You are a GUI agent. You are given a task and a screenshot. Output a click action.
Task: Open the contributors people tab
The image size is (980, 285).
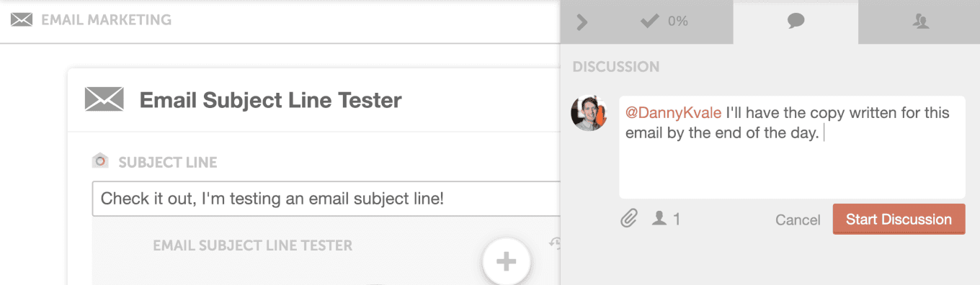[920, 22]
